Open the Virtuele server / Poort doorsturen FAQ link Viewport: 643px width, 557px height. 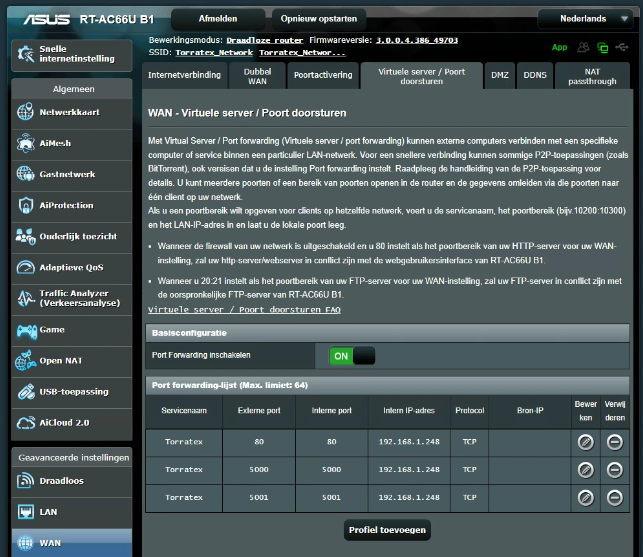click(x=245, y=310)
